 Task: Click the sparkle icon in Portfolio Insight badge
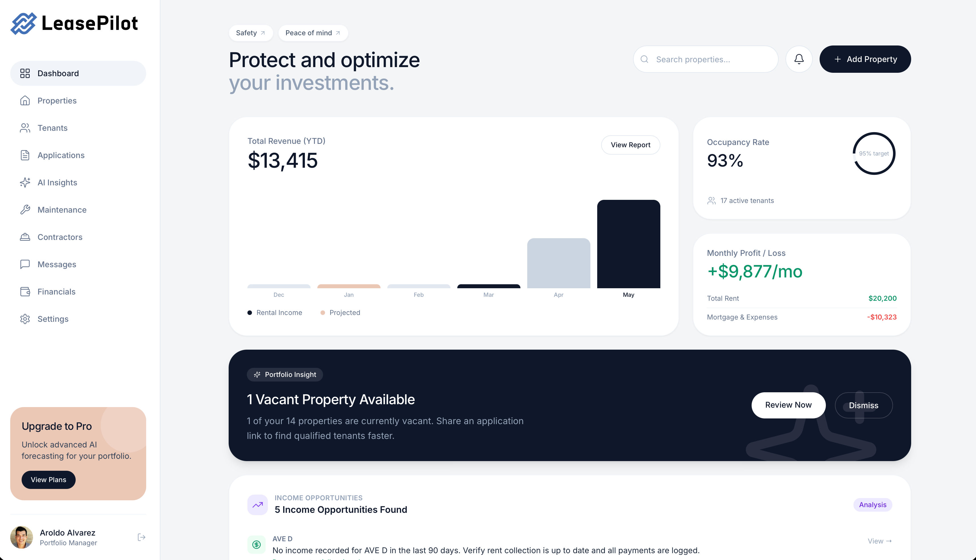(x=257, y=375)
